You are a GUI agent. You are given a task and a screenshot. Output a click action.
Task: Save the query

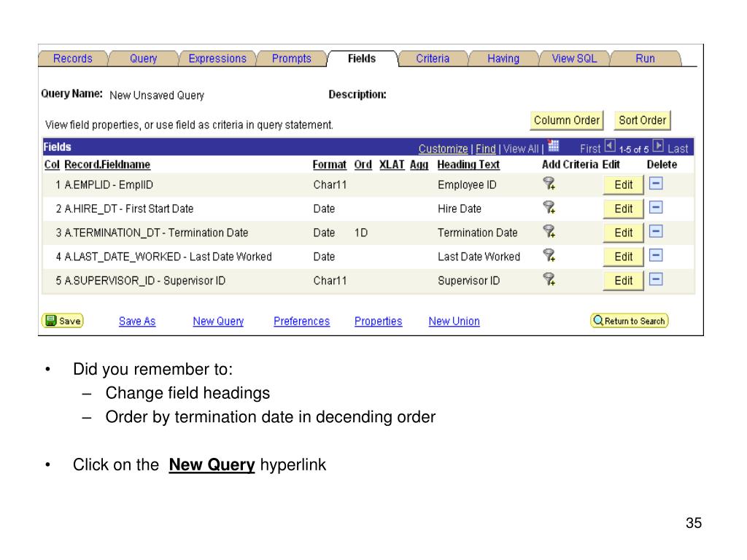click(x=63, y=321)
